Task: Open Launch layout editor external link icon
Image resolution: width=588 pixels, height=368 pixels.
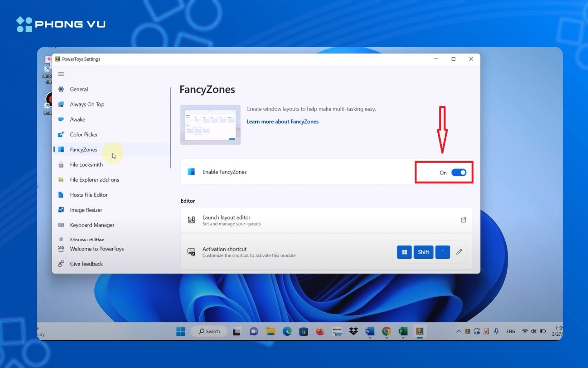Action: point(463,220)
